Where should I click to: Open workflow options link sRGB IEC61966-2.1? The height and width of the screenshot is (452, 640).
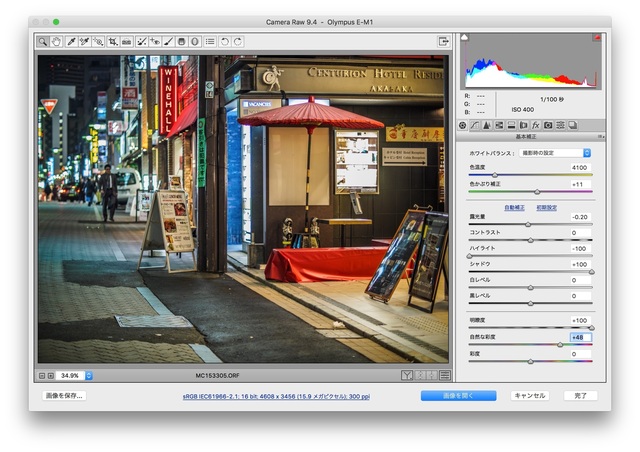(276, 396)
